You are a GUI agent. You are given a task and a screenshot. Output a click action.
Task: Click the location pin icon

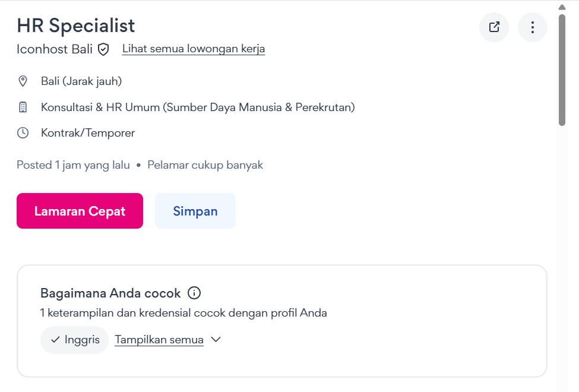pos(23,81)
